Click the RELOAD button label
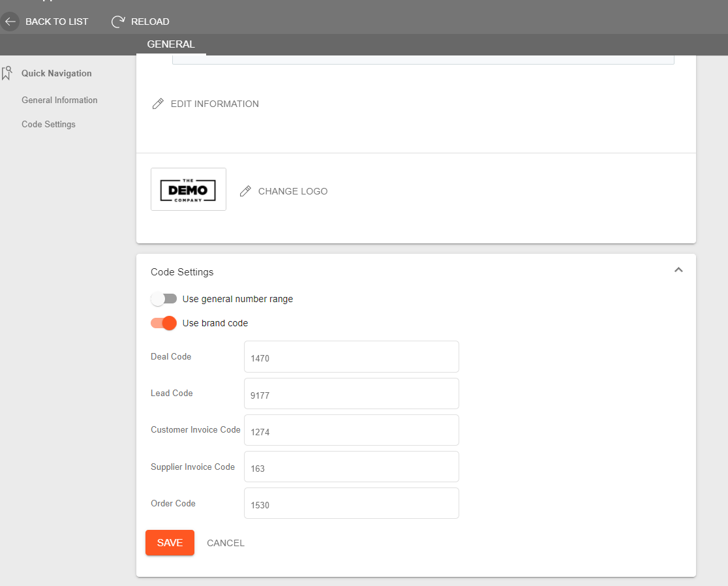 coord(150,22)
